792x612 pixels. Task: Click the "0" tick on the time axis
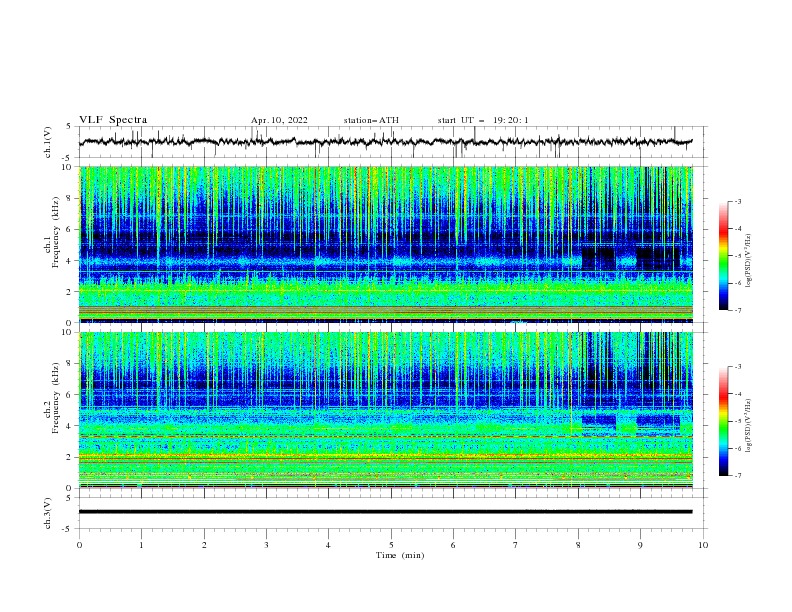coord(79,545)
